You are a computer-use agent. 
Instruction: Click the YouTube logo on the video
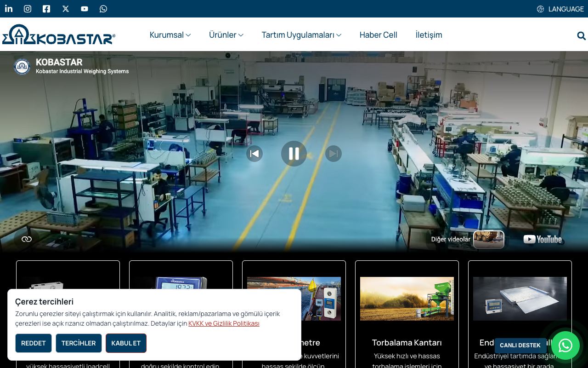(x=543, y=239)
